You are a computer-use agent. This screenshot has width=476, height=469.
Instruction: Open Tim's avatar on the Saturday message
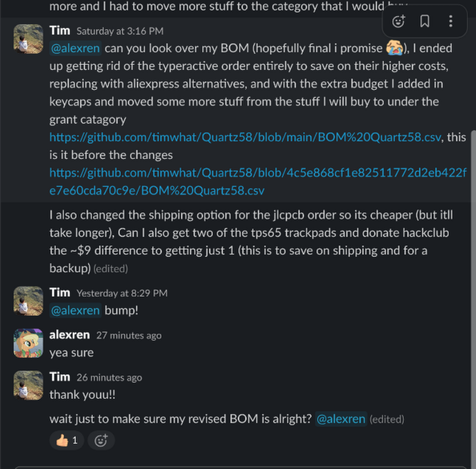(x=28, y=38)
